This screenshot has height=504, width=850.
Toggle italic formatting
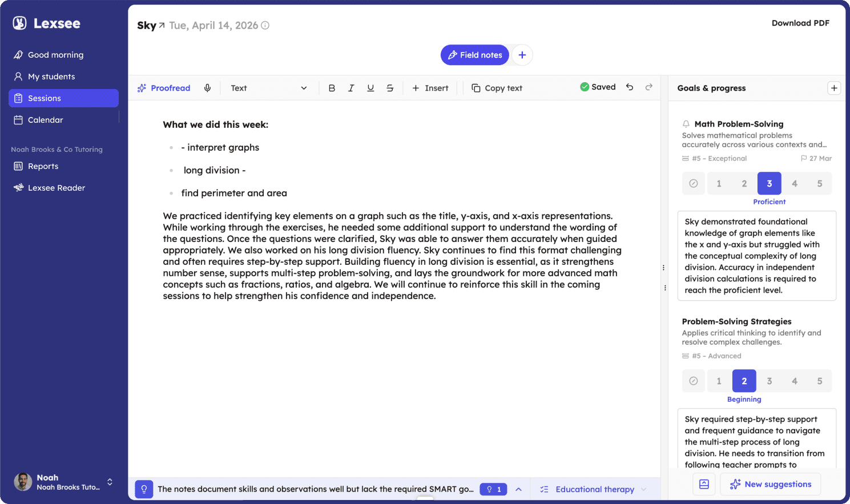pos(351,88)
